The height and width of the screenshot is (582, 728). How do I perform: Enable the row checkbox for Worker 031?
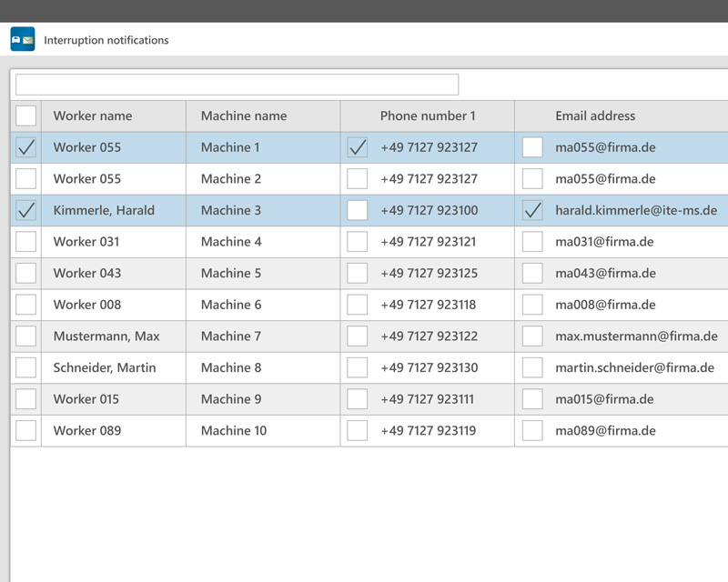tap(25, 242)
